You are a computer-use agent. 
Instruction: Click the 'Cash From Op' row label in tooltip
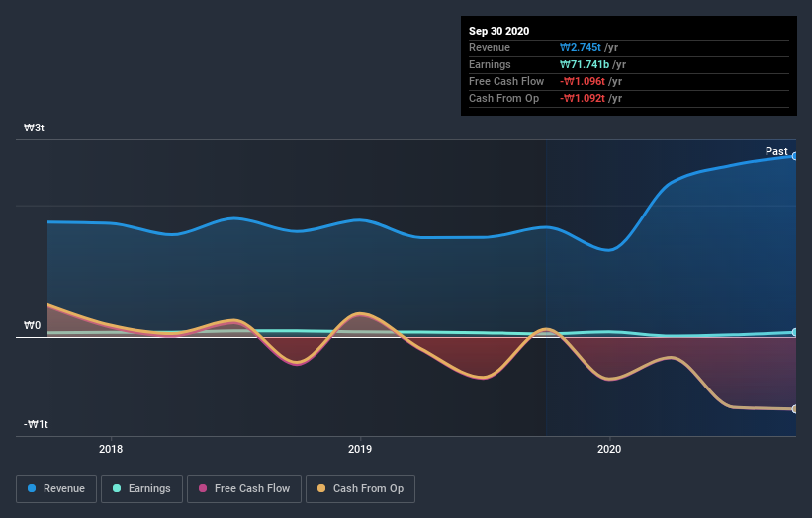(503, 98)
